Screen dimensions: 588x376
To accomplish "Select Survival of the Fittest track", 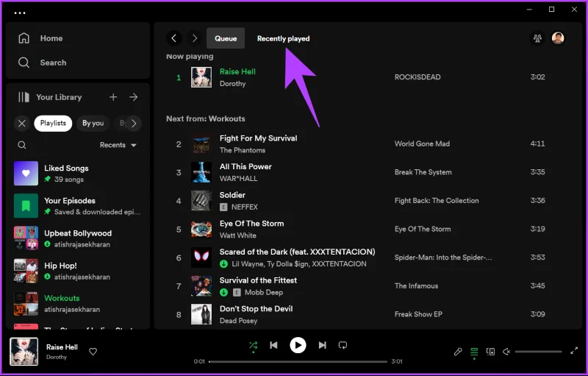I will pos(258,280).
